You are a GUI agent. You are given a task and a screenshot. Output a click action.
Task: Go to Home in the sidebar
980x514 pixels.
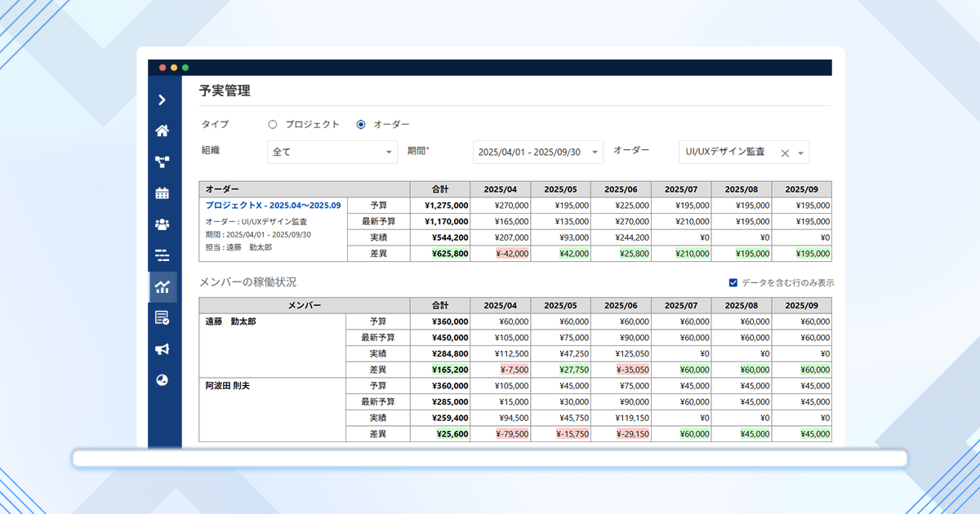tap(162, 131)
